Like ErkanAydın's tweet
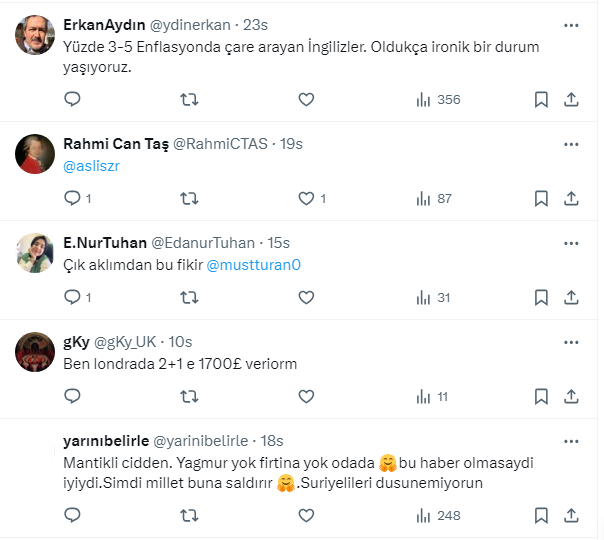Screen dimensions: 604x540 point(306,99)
